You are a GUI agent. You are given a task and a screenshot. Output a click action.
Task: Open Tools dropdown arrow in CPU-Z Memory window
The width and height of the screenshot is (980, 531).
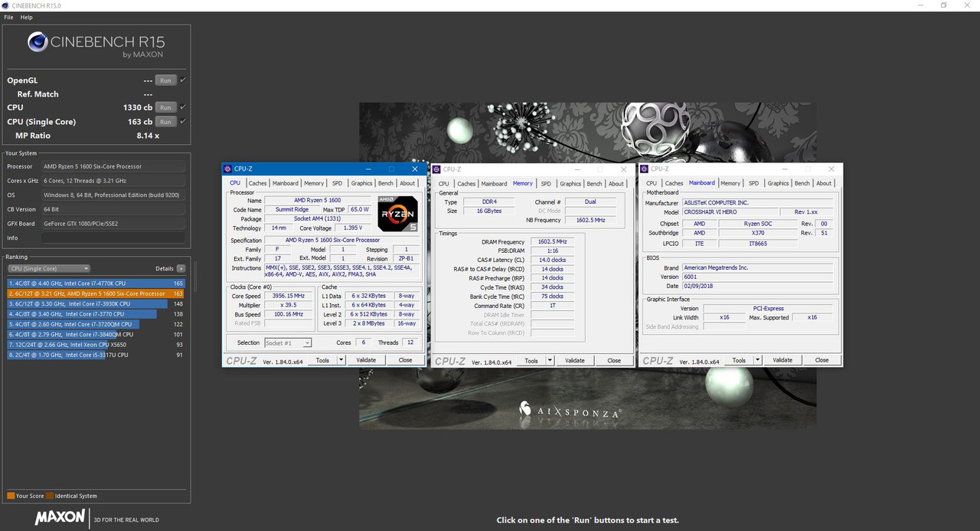[550, 360]
